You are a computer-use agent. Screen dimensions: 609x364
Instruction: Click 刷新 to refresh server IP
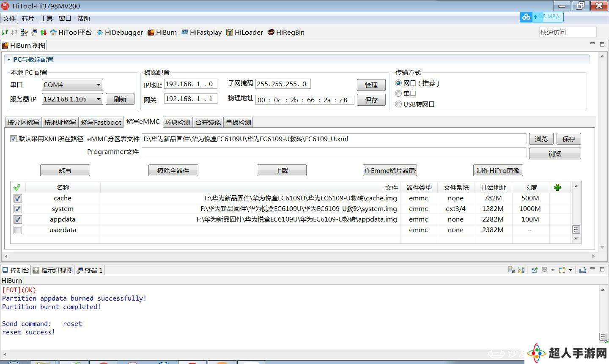tap(120, 99)
